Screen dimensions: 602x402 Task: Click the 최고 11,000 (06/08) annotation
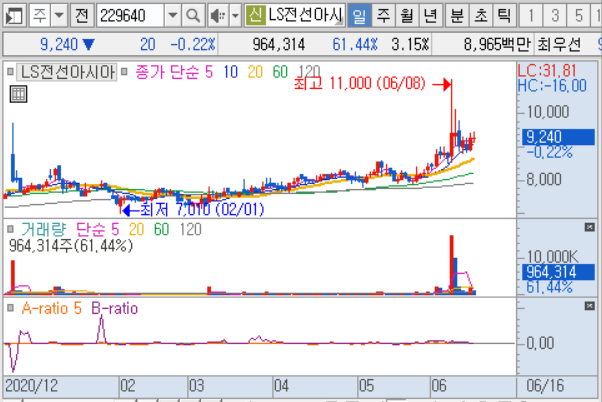360,83
